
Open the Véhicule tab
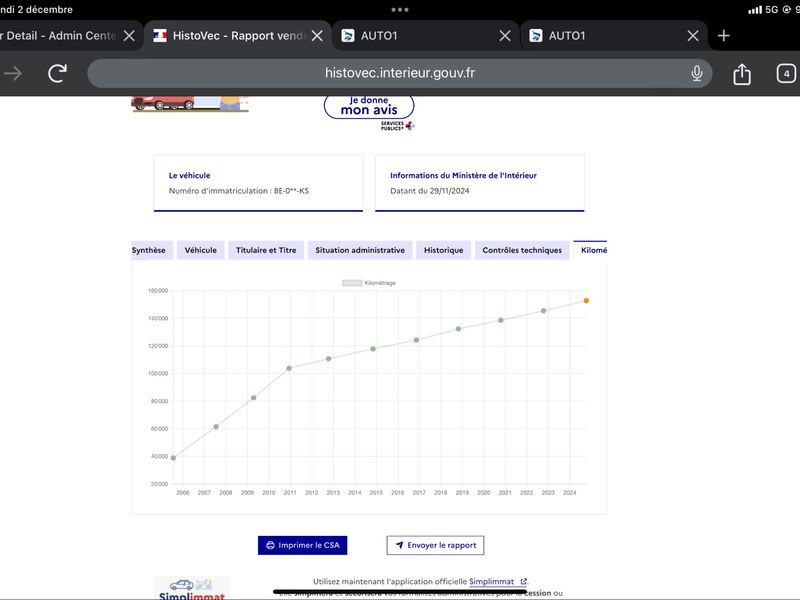pos(201,250)
